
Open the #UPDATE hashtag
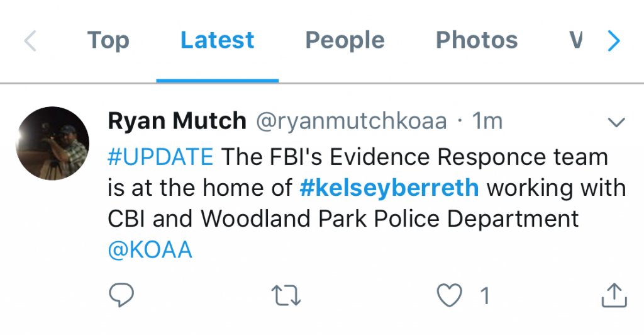tap(160, 157)
